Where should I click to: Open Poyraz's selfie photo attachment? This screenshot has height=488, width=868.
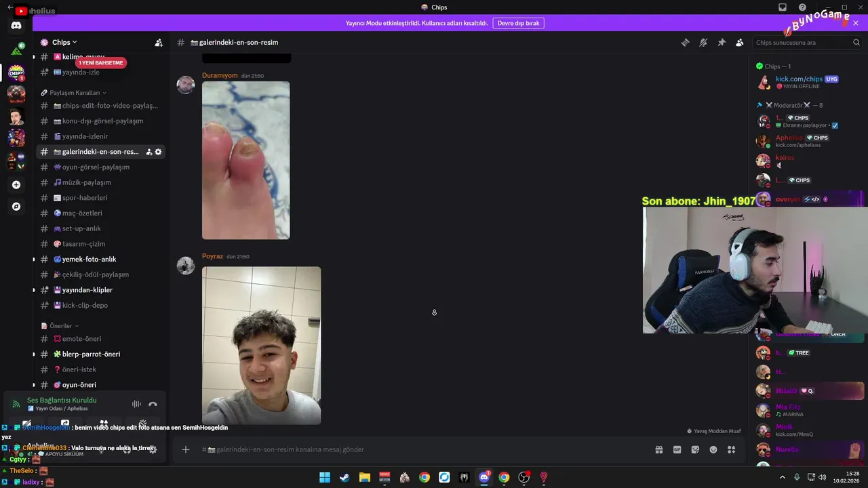[261, 346]
